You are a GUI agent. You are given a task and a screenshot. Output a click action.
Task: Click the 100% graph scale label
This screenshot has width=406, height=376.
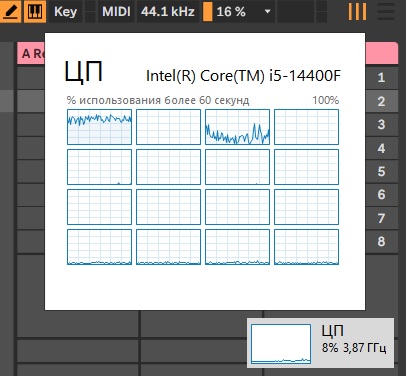pyautogui.click(x=326, y=100)
